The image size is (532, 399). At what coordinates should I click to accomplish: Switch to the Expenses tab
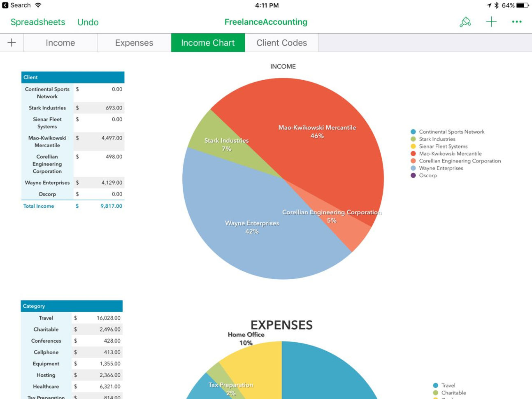(134, 42)
